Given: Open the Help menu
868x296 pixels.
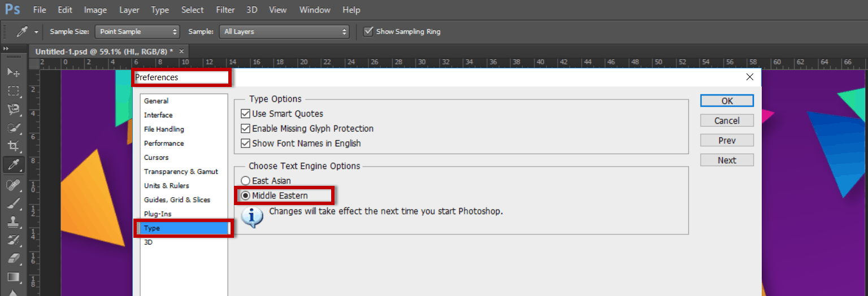Looking at the screenshot, I should click(x=351, y=10).
